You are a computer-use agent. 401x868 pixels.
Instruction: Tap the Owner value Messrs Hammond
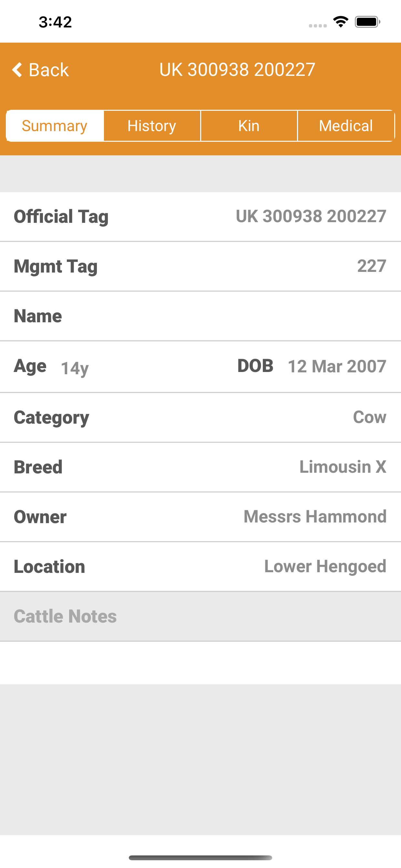click(x=315, y=517)
